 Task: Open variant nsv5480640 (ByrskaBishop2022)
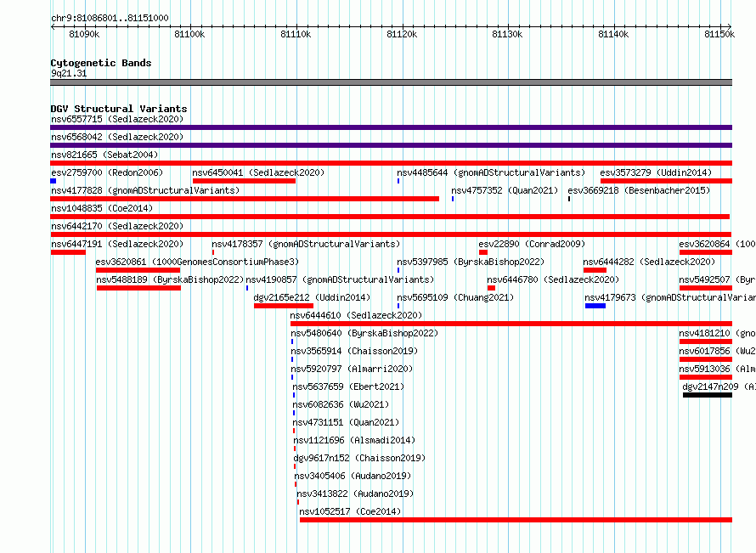pyautogui.click(x=364, y=333)
